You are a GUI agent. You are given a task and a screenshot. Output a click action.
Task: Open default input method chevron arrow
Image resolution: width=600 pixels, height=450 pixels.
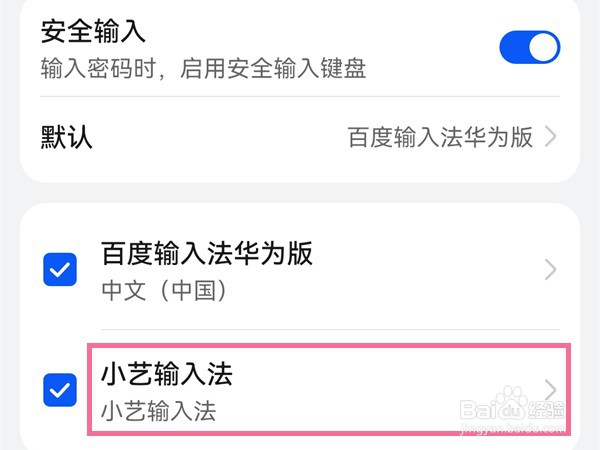coord(551,137)
